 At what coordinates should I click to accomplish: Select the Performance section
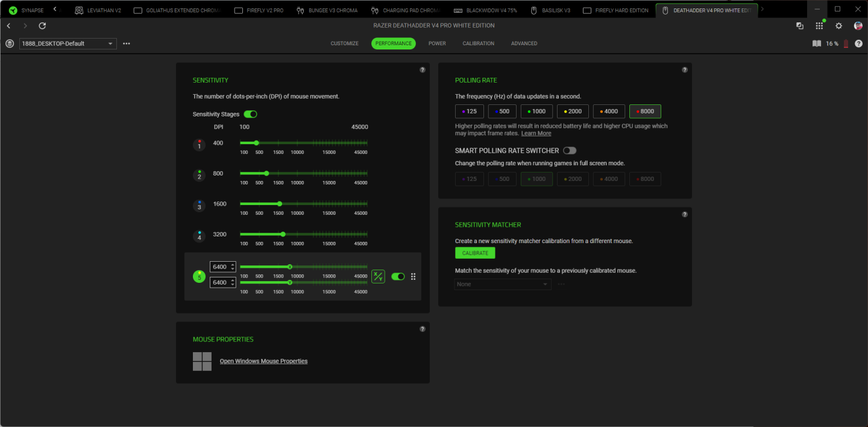point(394,43)
